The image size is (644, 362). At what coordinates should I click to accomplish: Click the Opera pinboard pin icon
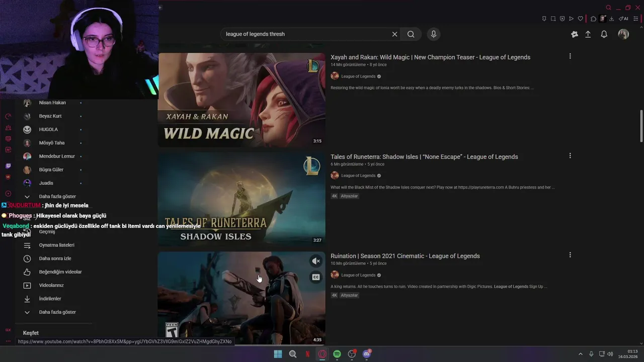tap(544, 19)
